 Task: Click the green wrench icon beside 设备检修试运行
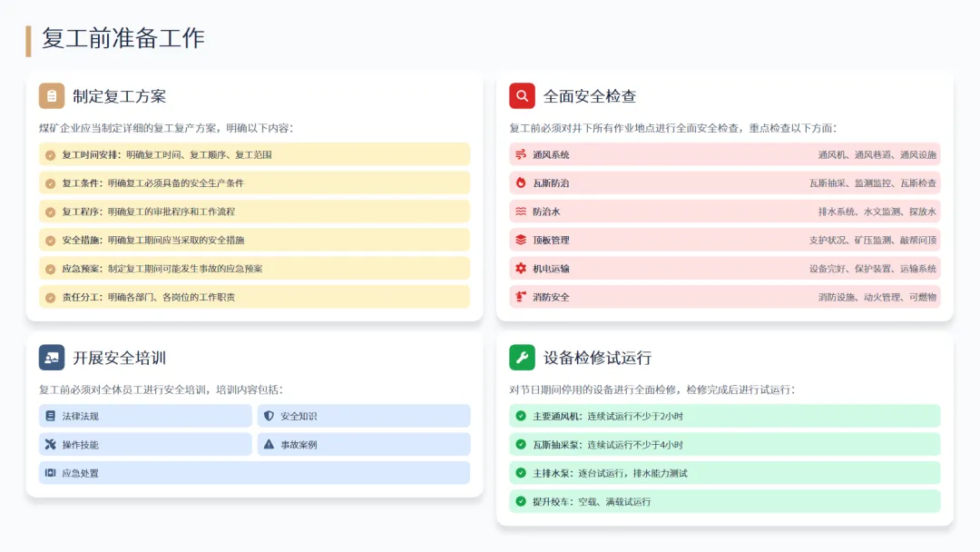coord(522,358)
